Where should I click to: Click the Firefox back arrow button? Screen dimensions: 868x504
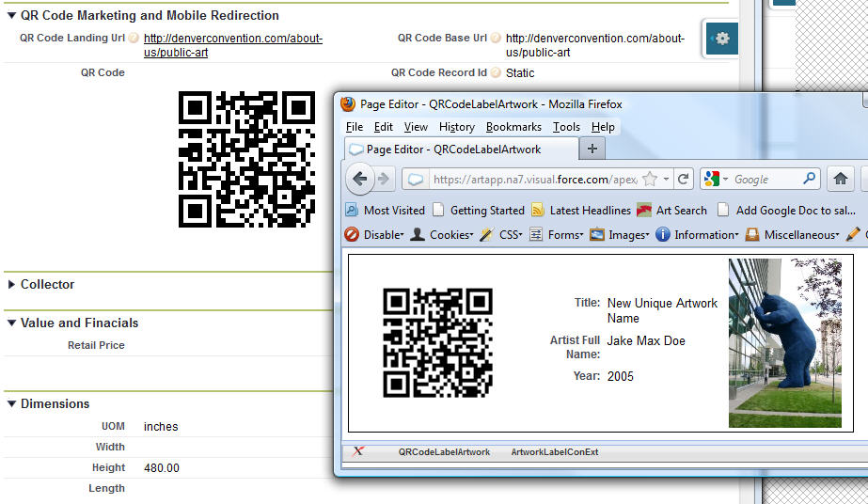pyautogui.click(x=361, y=179)
